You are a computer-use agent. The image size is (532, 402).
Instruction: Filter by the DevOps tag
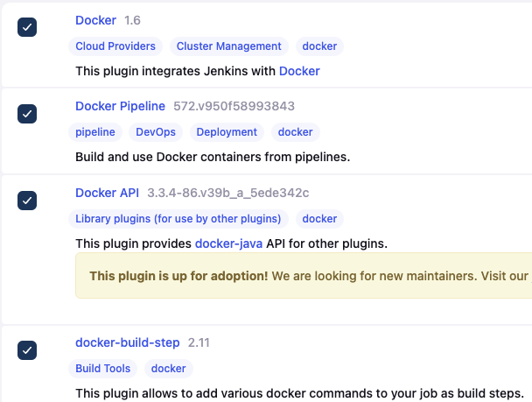tap(156, 132)
